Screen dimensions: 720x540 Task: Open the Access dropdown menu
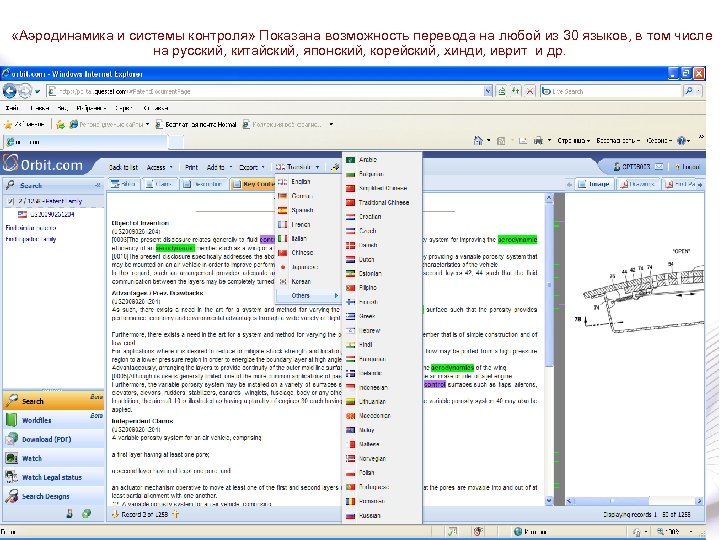(159, 167)
